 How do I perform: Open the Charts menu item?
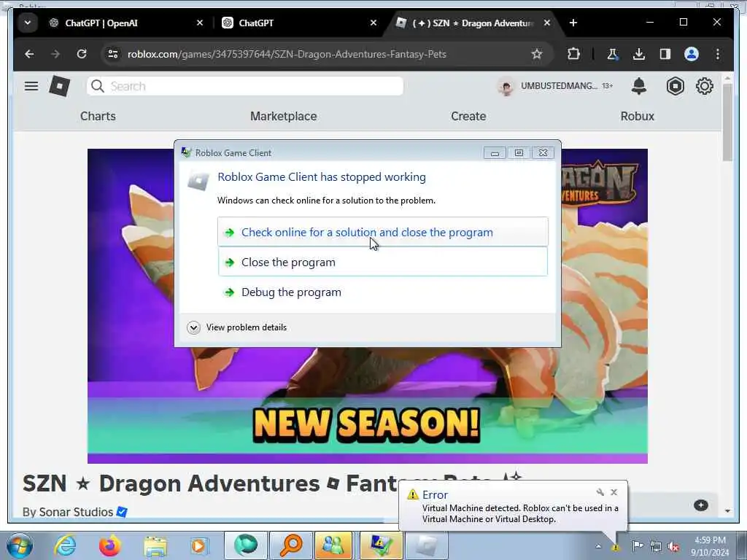98,116
